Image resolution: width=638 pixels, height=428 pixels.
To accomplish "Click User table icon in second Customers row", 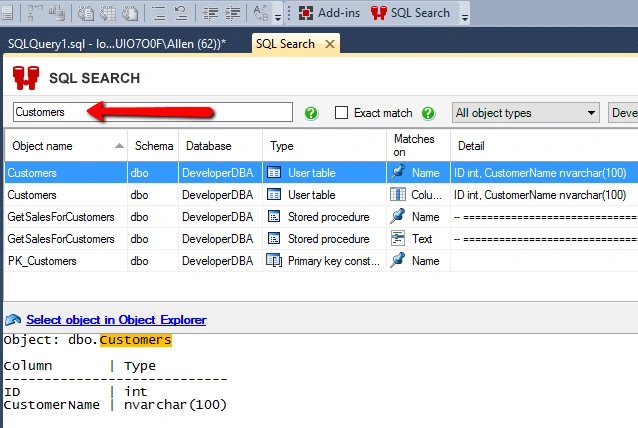I will pos(274,194).
